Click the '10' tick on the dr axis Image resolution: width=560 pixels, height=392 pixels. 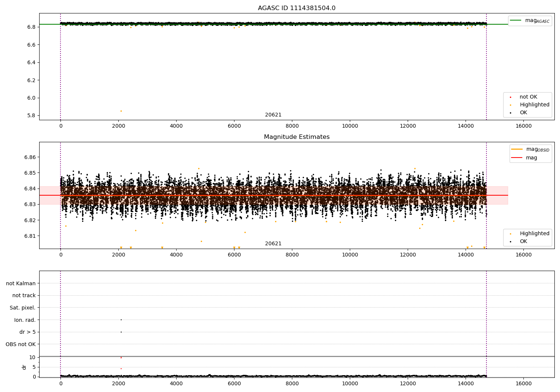coord(32,357)
